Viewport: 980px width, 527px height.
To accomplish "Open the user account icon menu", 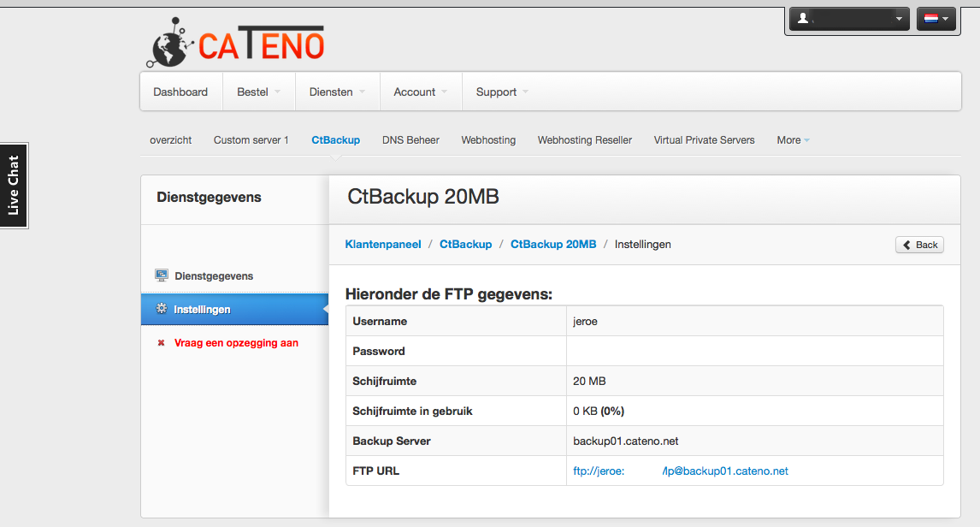I will [803, 19].
